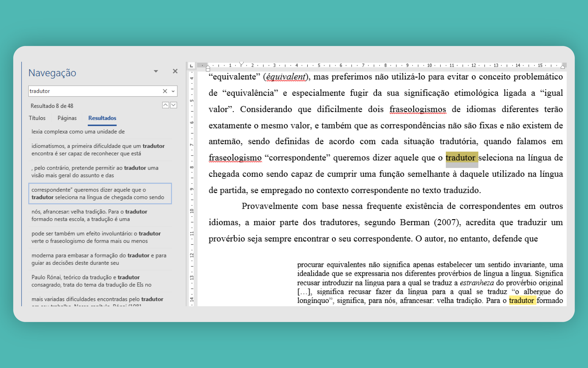The height and width of the screenshot is (368, 588).
Task: Open result 'pode ser também um efeito involuntário'
Action: [x=100, y=237]
